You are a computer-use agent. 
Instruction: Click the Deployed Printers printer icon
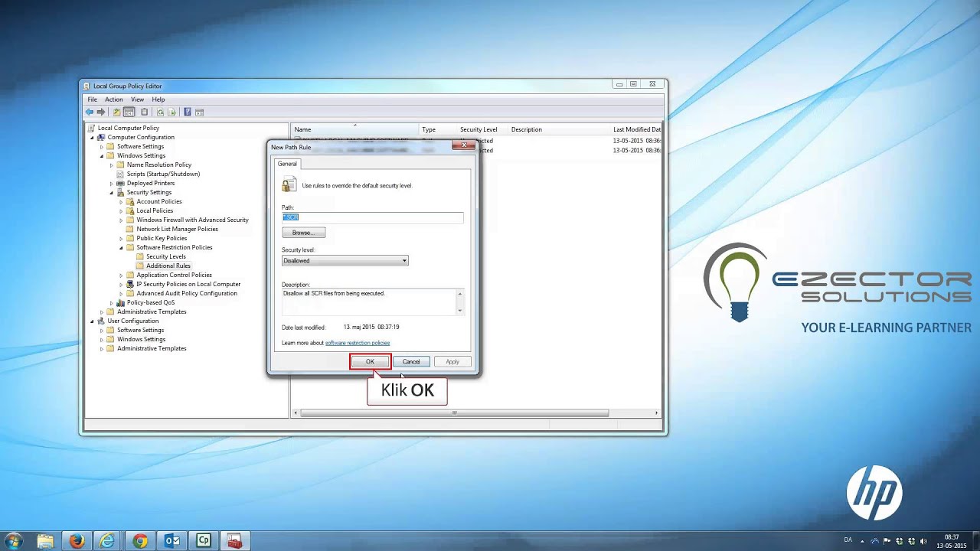[x=120, y=183]
